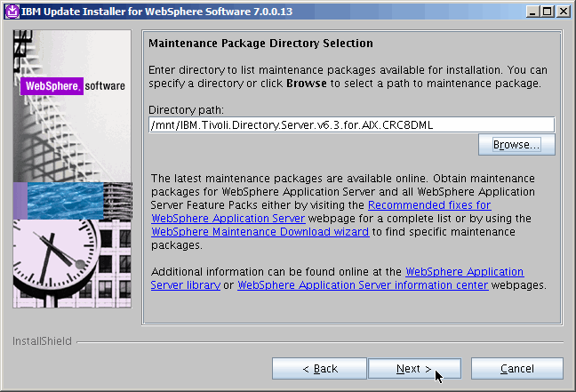Screen dimensions: 576x392
Task: Open the WebSphere Maintenance Download wizard link
Action: pos(260,232)
